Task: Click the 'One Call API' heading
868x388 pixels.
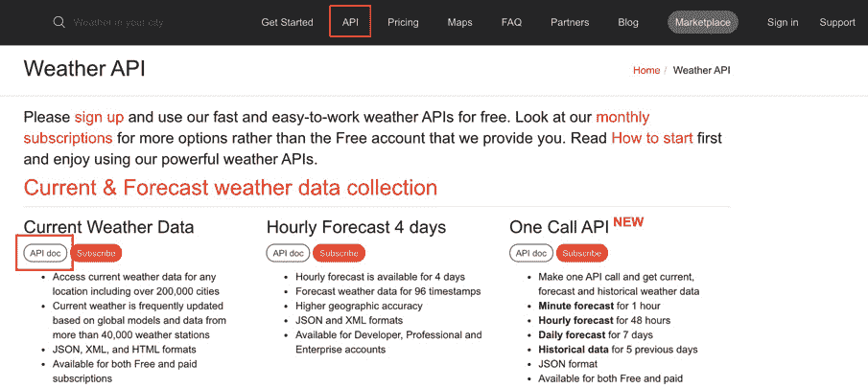Action: point(560,227)
